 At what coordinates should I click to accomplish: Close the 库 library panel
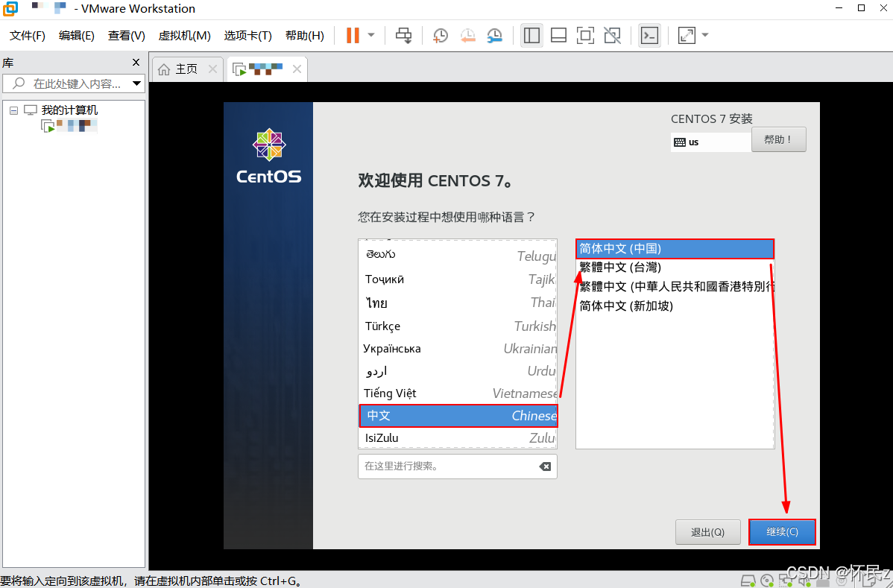(136, 62)
